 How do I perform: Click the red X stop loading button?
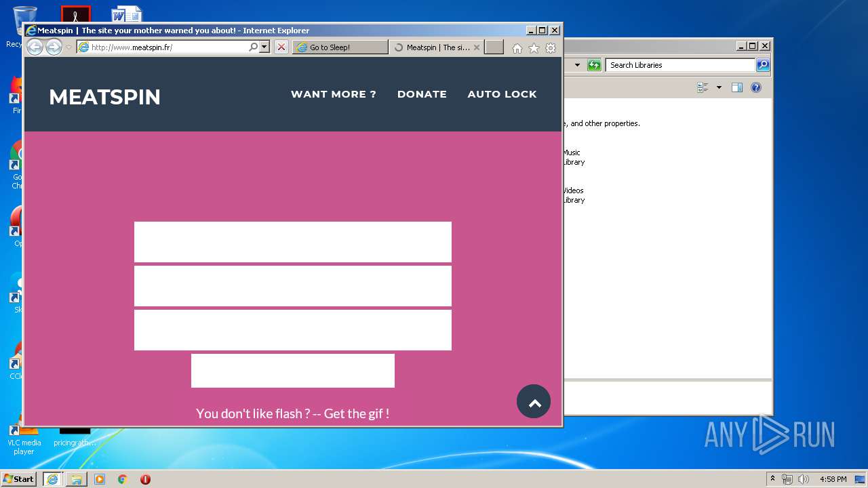[281, 47]
